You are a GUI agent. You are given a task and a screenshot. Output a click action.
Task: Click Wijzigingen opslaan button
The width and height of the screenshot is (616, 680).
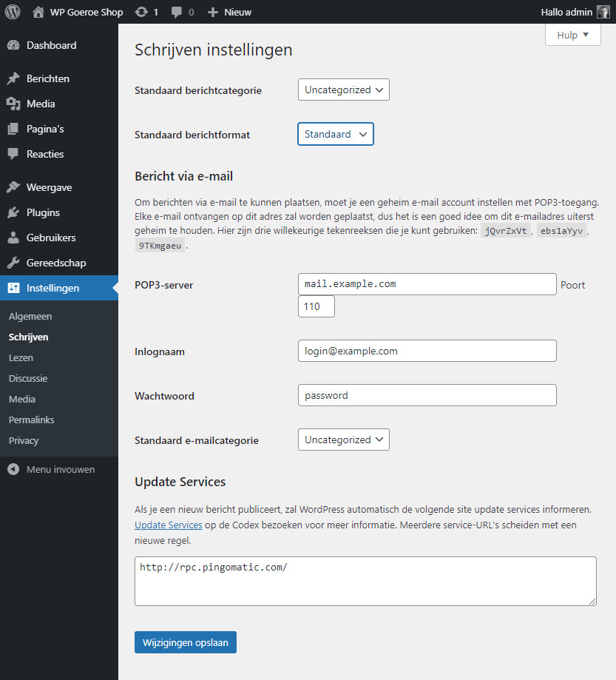pos(185,642)
